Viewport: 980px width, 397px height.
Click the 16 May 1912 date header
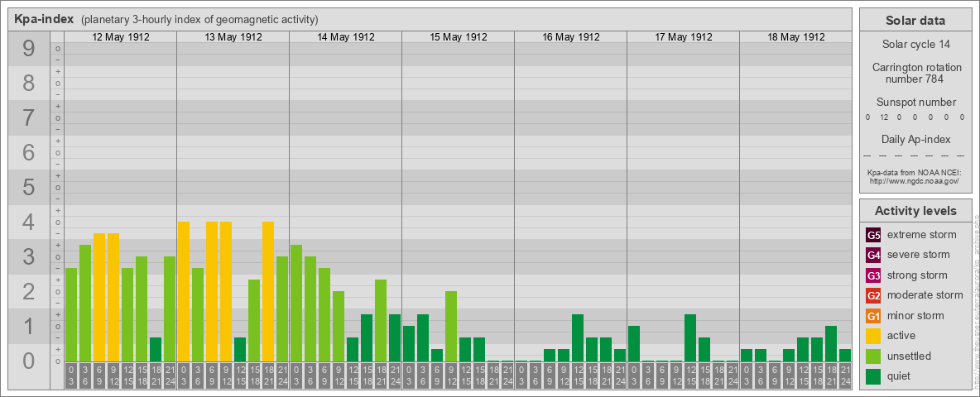pyautogui.click(x=570, y=37)
